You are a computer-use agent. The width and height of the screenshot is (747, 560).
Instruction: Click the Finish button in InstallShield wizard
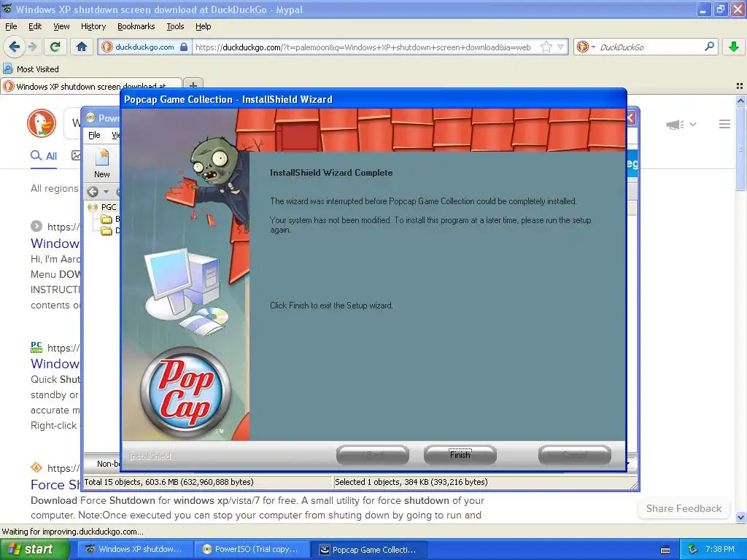[460, 455]
